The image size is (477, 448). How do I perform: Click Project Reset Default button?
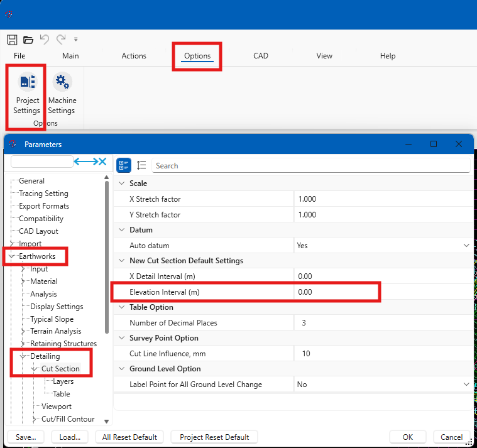(x=214, y=437)
